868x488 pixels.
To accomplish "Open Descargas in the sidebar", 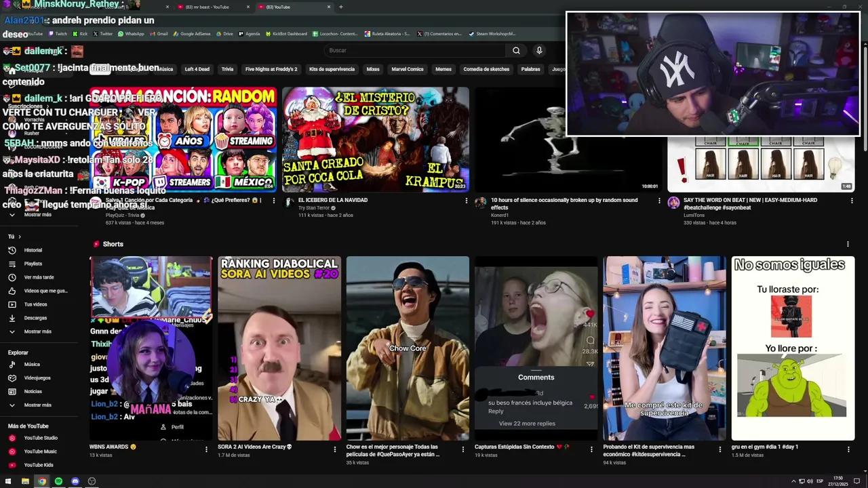I will (35, 318).
